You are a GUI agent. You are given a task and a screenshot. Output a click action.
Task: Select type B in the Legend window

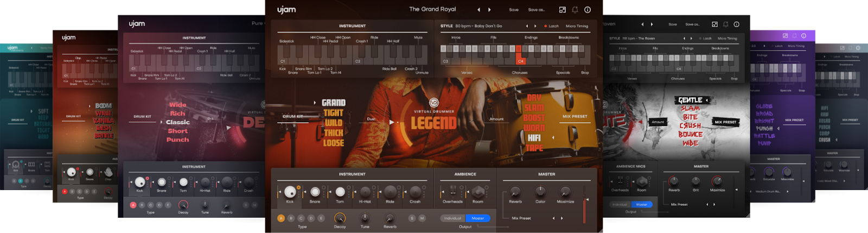291,218
